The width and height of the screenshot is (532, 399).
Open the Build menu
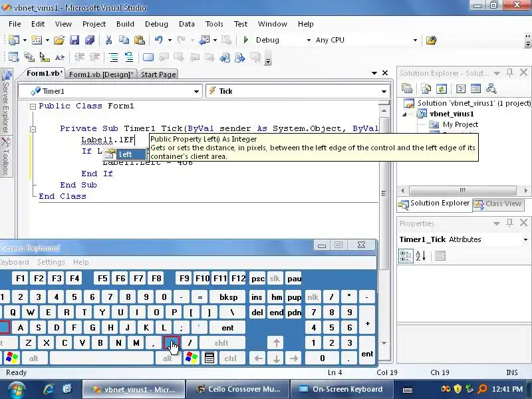pos(125,24)
